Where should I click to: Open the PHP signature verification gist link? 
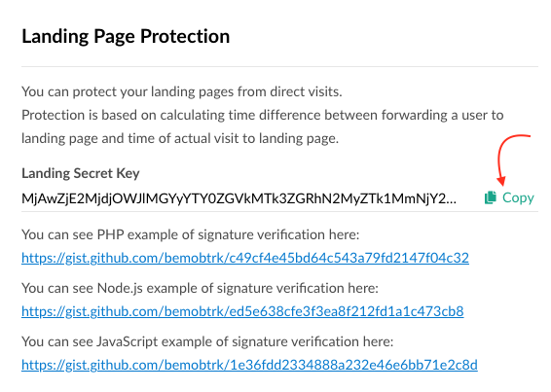[245, 258]
